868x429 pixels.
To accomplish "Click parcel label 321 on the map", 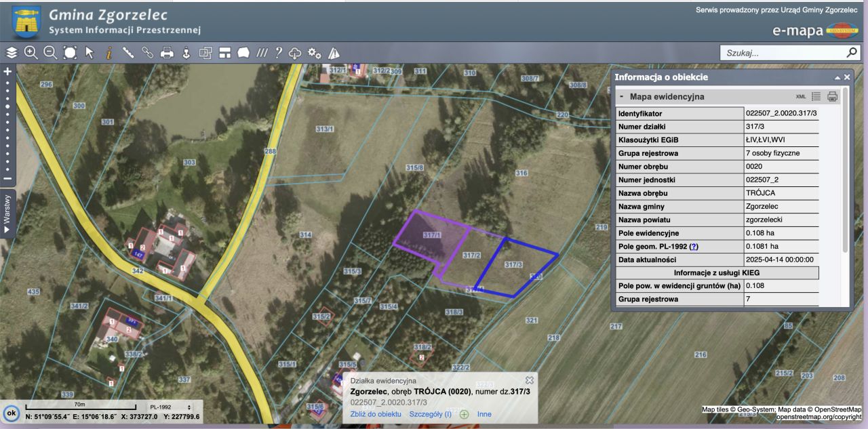I will click(x=532, y=320).
